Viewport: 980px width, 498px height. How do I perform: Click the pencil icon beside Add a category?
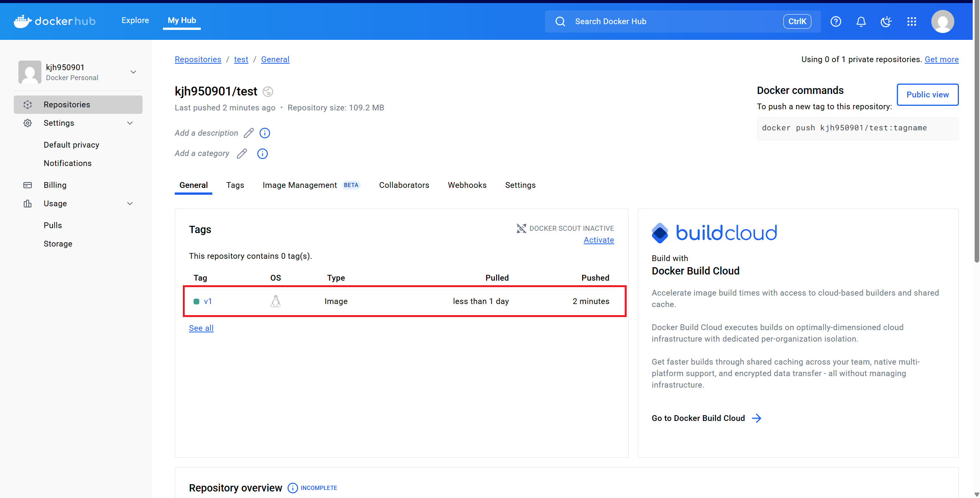click(x=242, y=154)
